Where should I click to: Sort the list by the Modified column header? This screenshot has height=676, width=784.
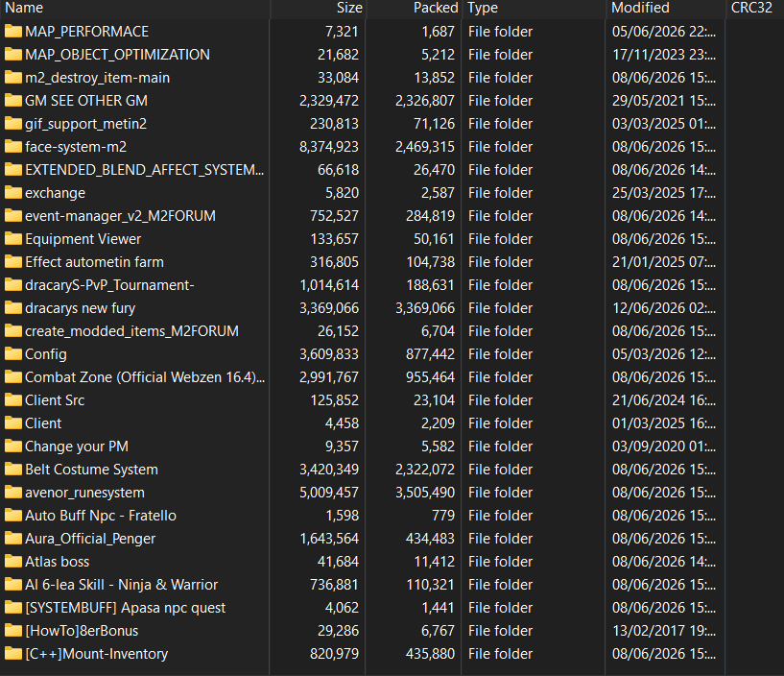[666, 8]
